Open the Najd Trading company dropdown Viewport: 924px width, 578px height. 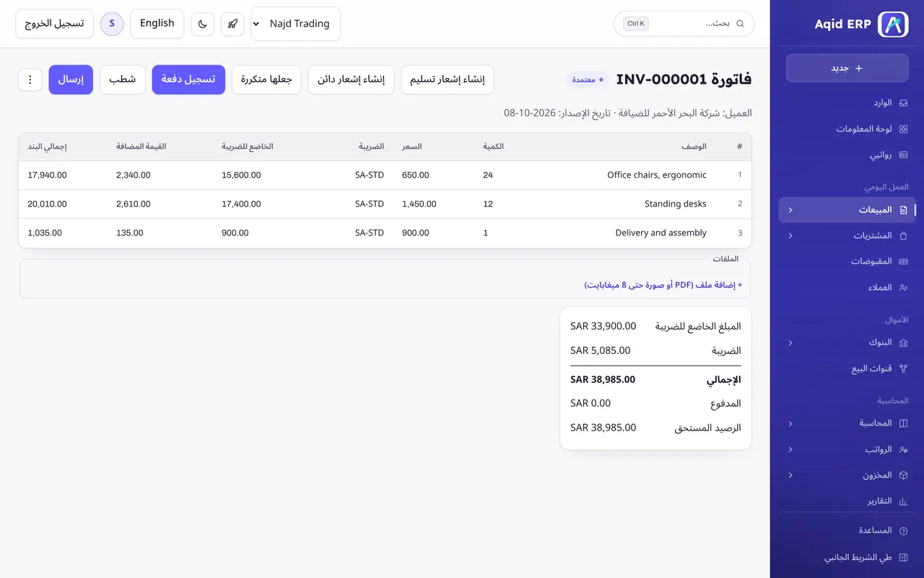click(x=296, y=24)
